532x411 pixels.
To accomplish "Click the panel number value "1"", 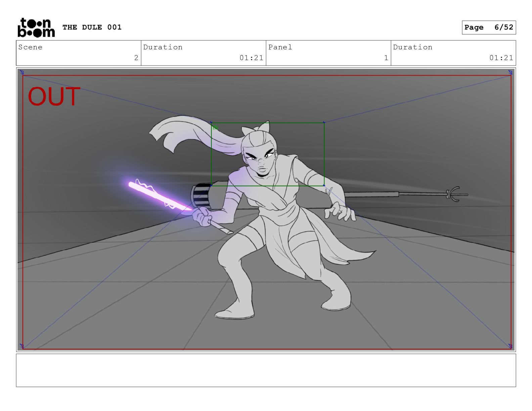I will click(386, 58).
